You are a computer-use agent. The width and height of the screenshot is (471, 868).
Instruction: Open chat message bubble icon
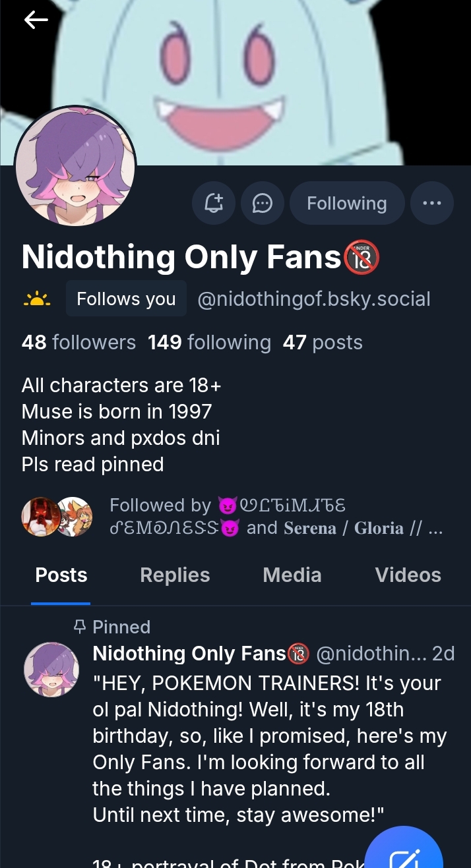click(263, 203)
